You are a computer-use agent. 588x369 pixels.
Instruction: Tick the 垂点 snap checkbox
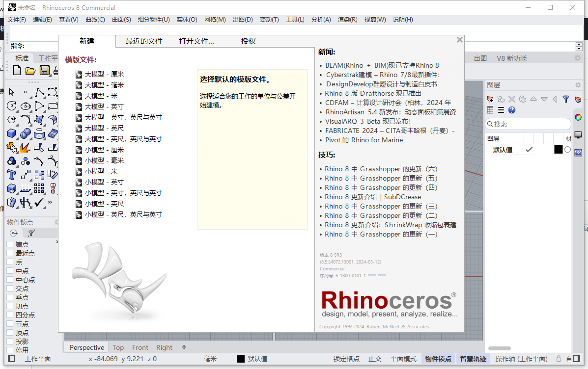click(x=10, y=297)
